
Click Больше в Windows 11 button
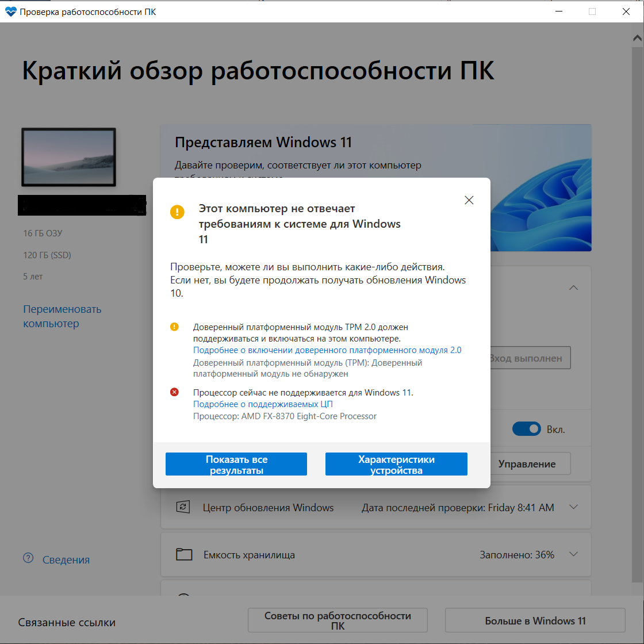535,620
